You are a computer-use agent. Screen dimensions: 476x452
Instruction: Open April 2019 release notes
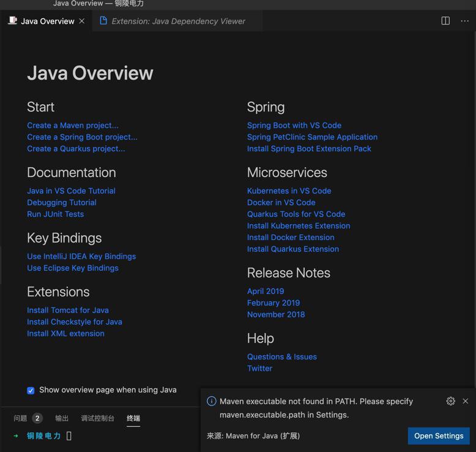(x=266, y=292)
